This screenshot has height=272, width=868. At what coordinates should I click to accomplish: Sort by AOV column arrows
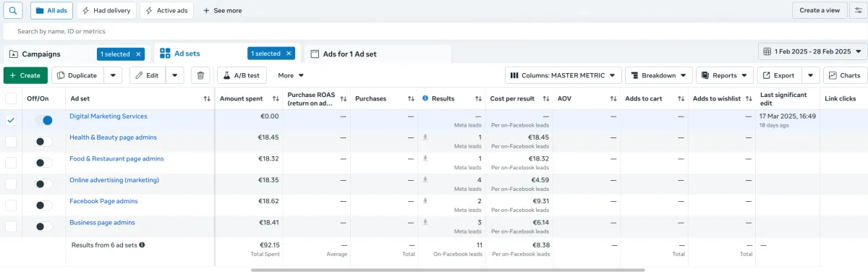[613, 98]
